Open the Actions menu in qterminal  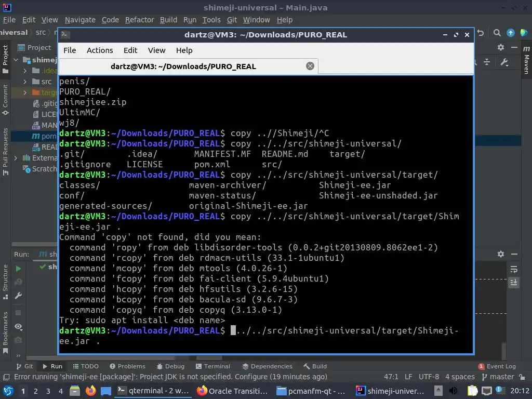coord(100,50)
